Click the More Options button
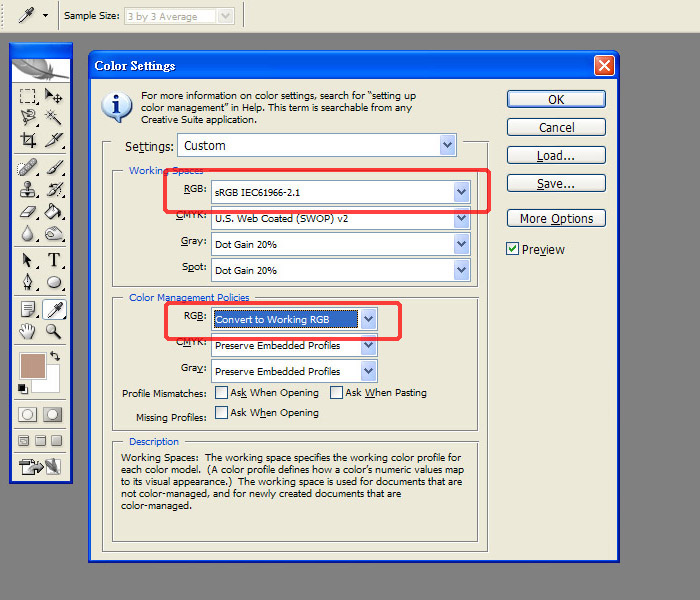Image resolution: width=700 pixels, height=600 pixels. pyautogui.click(x=556, y=219)
